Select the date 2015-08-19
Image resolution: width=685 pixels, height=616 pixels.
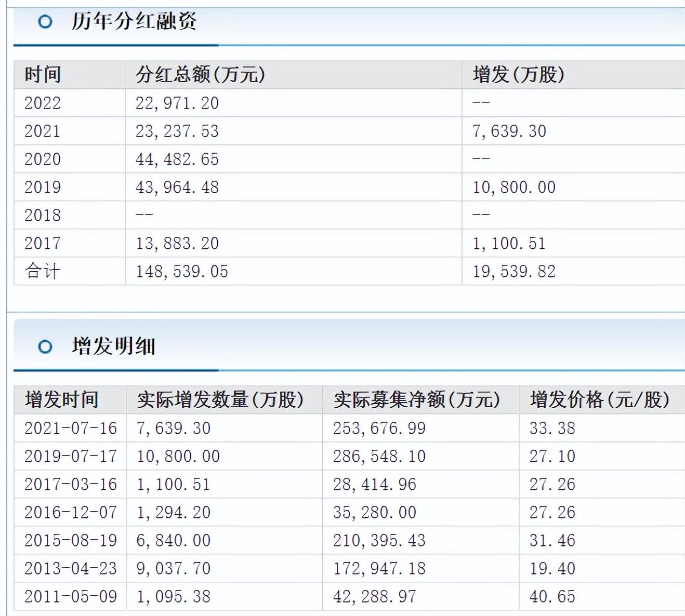point(71,540)
